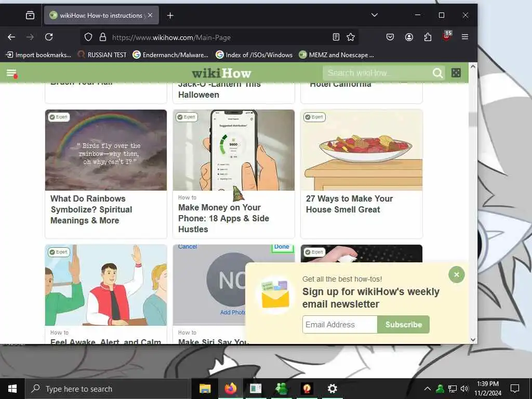This screenshot has width=532, height=399.
Task: Open volume control in tray
Action: point(464,389)
